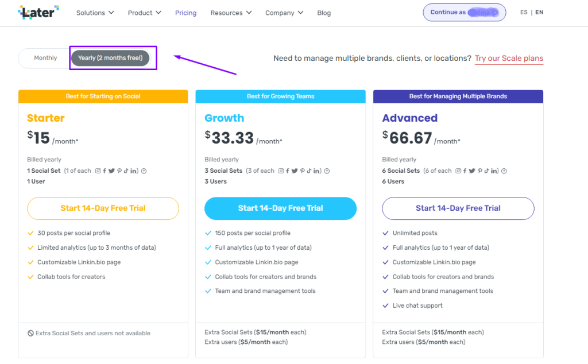Screen dimensions: 588x364
Task: Open the Solutions dropdown menu
Action: [95, 13]
